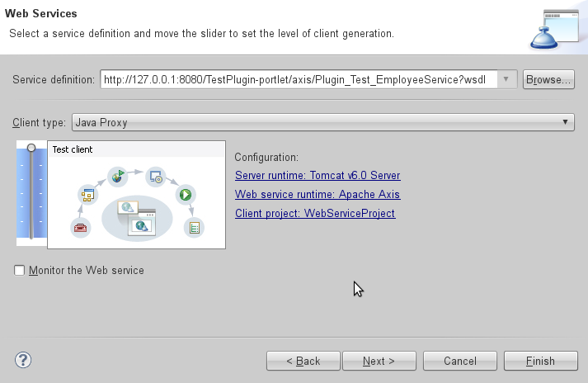Screen dimensions: 588x383
Task: Click the client generation level slider knob
Action: 31,148
